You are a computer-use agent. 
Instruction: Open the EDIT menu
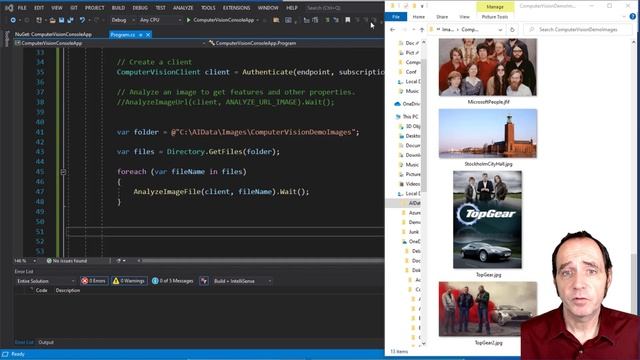39,8
